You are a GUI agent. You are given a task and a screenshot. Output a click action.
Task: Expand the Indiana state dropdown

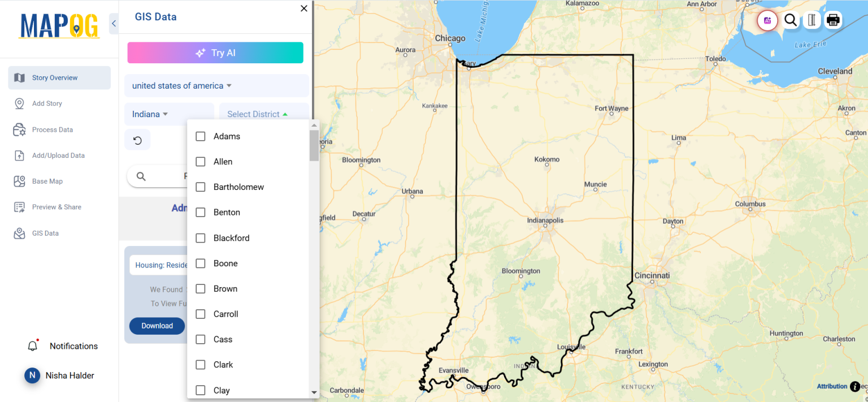pos(149,114)
